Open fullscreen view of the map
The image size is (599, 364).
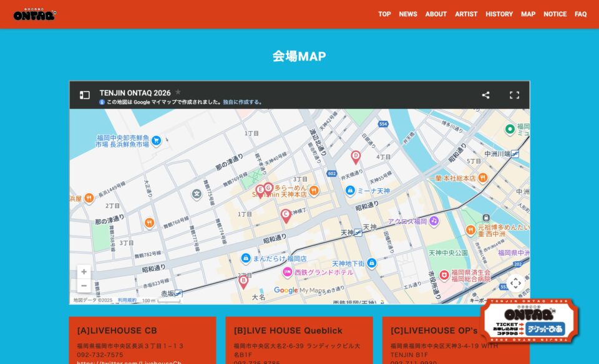coord(515,94)
